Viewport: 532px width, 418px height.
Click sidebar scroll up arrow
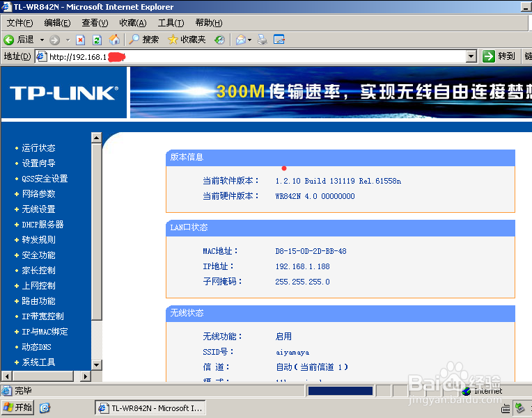pyautogui.click(x=97, y=138)
